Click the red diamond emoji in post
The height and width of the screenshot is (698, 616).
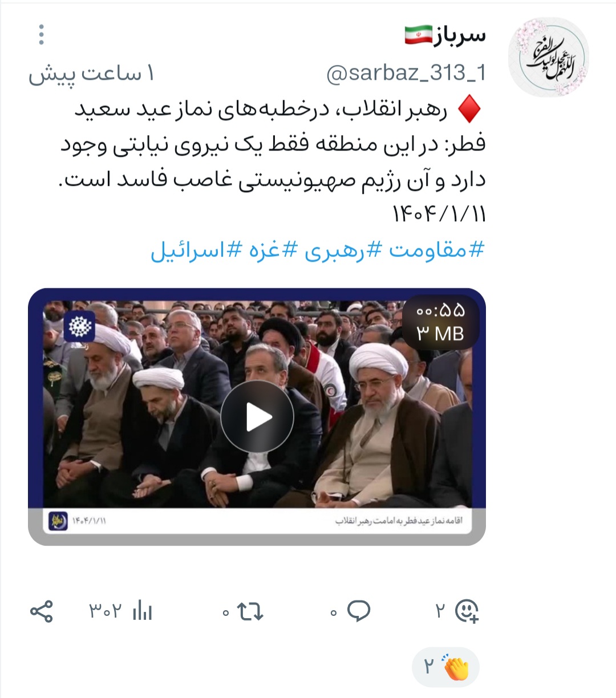[469, 111]
